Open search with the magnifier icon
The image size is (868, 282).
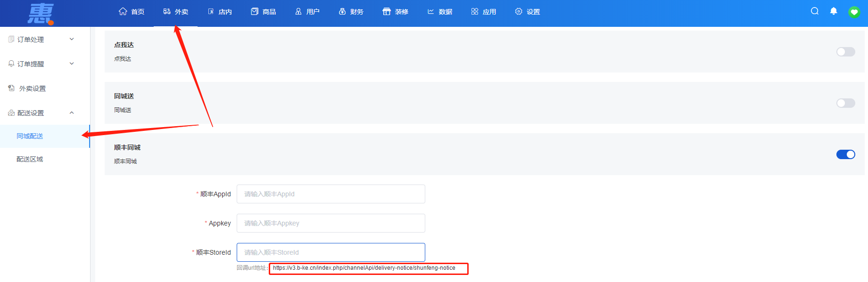coord(815,11)
